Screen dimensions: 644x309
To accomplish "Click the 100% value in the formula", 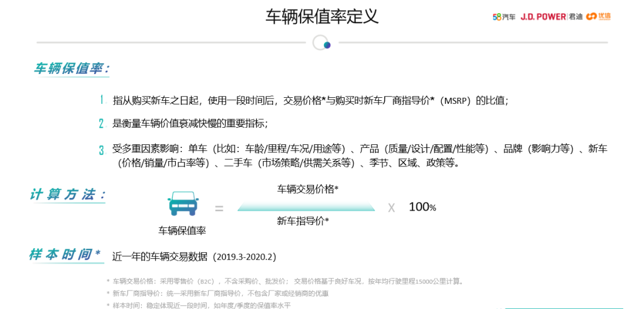I will [422, 207].
